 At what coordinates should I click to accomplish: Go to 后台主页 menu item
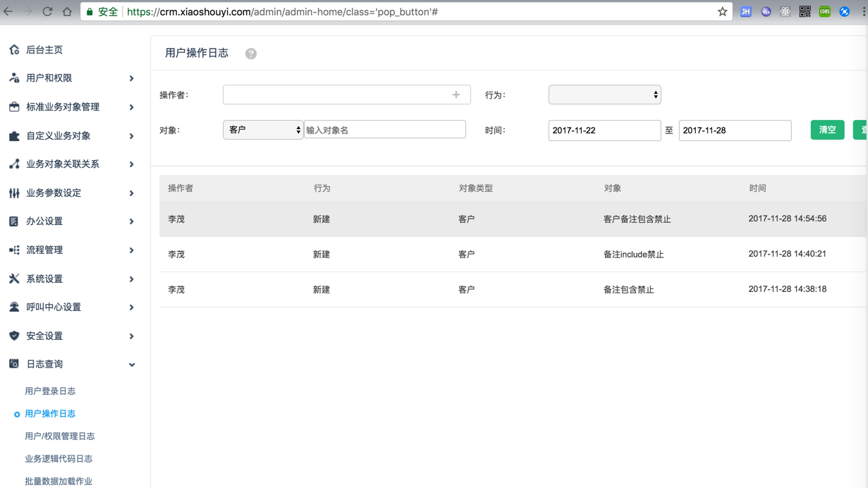(44, 50)
